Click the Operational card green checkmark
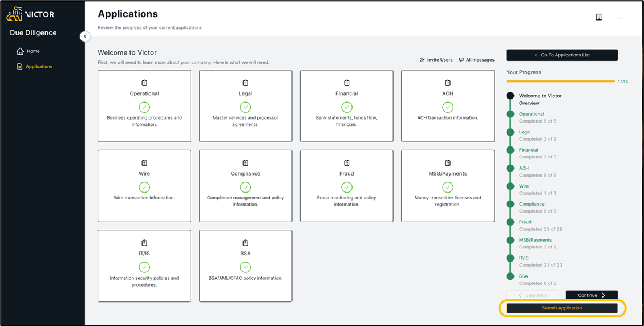 [x=144, y=107]
